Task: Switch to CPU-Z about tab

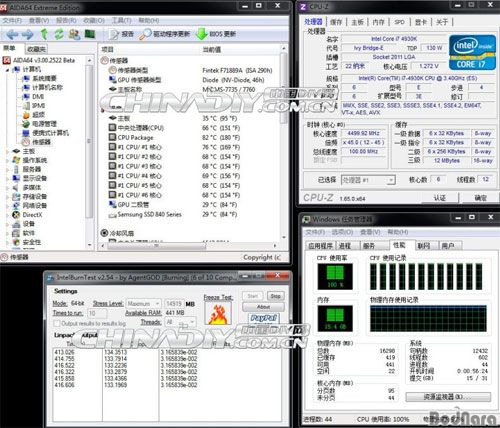Action: tap(442, 22)
